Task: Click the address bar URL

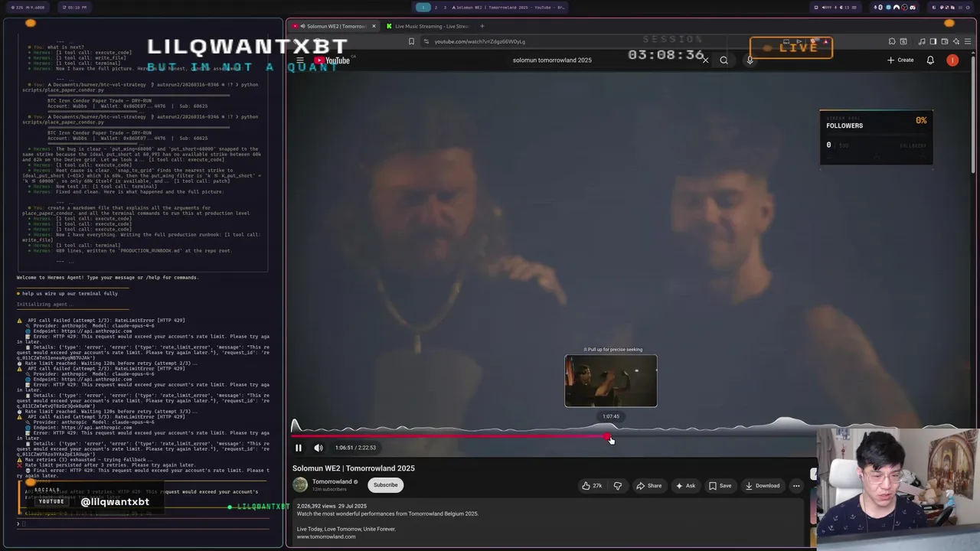Action: (480, 41)
